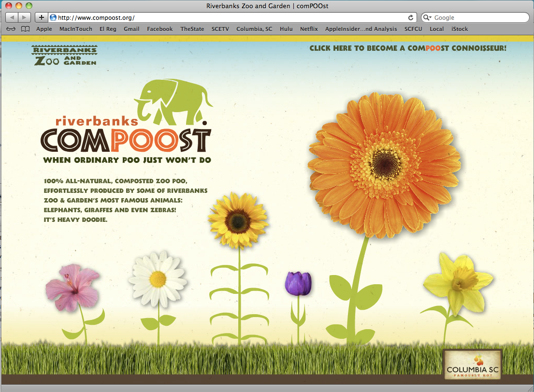Click the globe site icon in address bar
This screenshot has width=534, height=392.
point(53,17)
